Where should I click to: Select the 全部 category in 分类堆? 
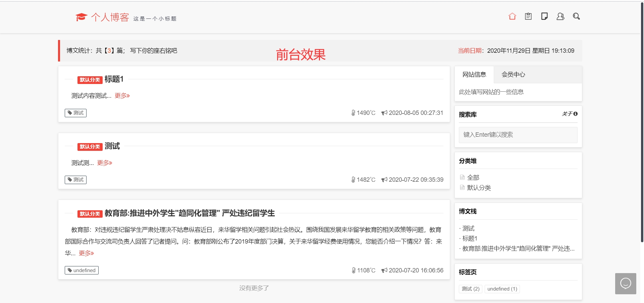tap(473, 177)
